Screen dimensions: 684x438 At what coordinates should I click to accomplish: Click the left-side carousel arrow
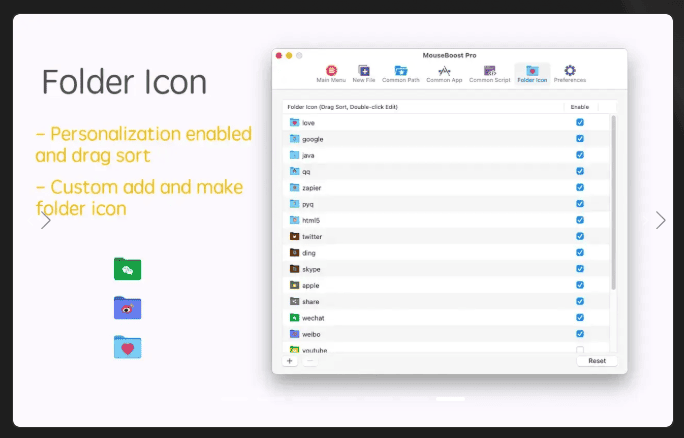pyautogui.click(x=45, y=220)
